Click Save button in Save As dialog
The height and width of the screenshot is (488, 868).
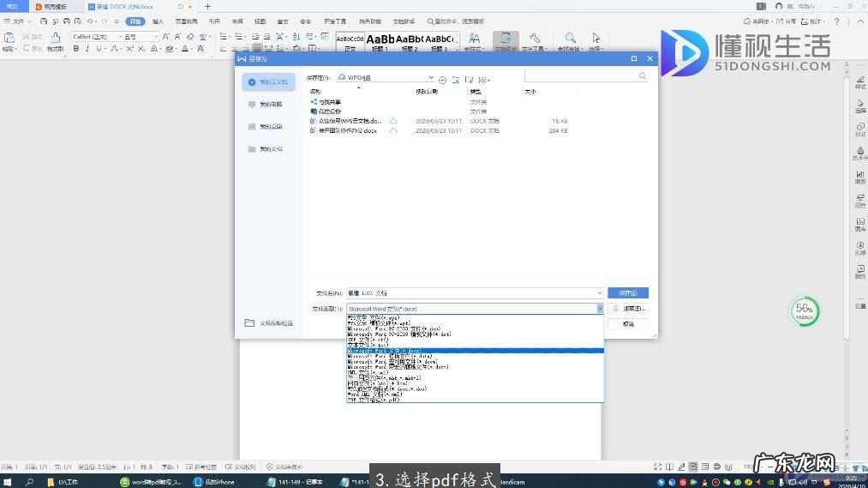point(628,293)
